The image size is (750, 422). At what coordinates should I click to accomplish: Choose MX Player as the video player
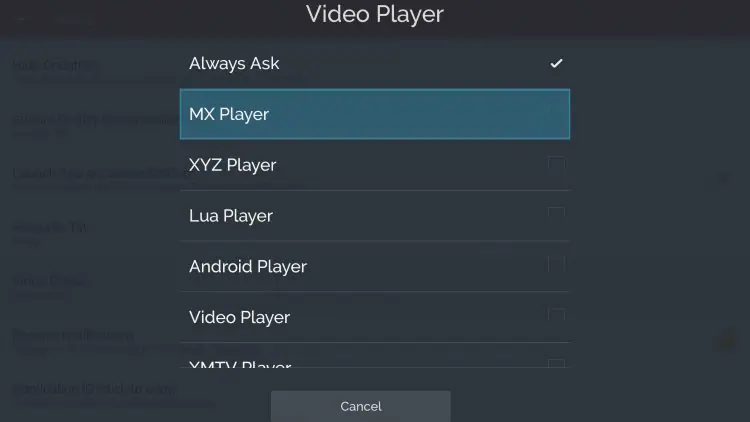pos(375,114)
